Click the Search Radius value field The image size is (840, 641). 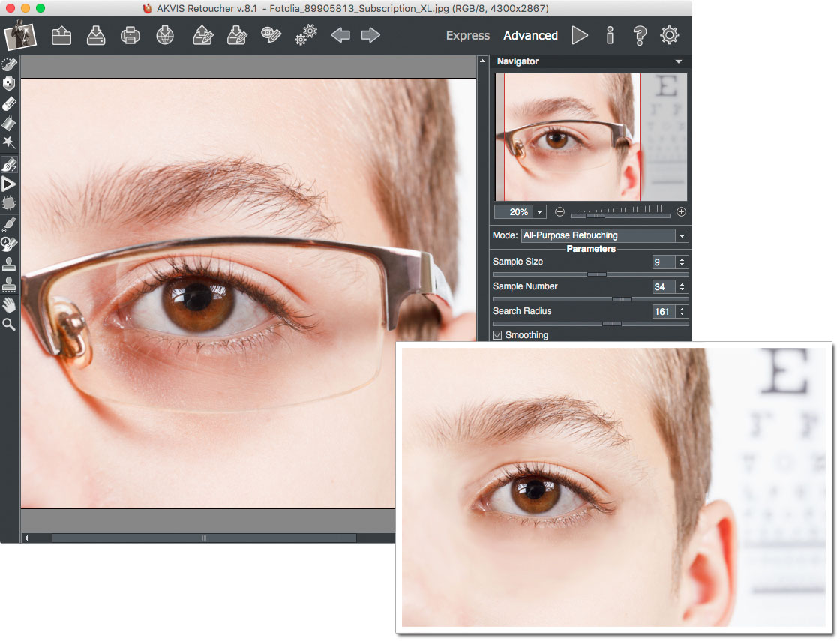click(x=664, y=311)
